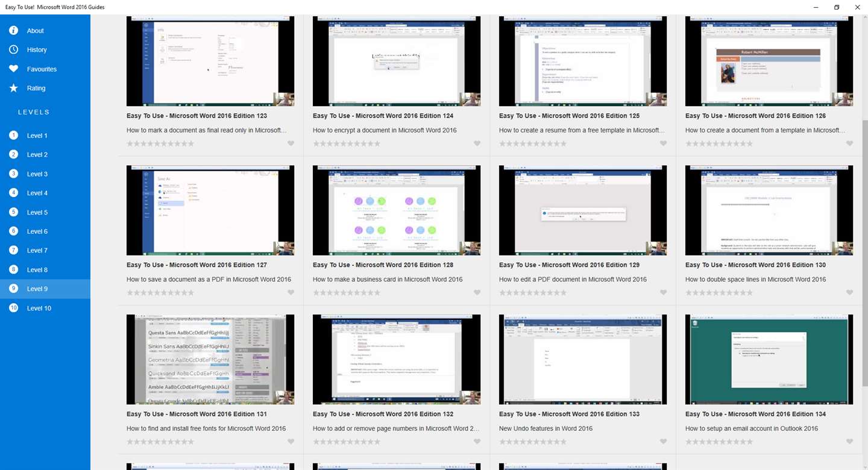The width and height of the screenshot is (868, 470).
Task: Favourite Edition 124 using its heart icon
Action: (x=477, y=143)
